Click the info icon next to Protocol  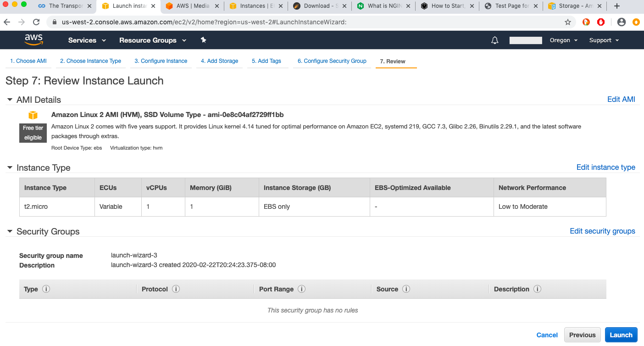click(x=176, y=289)
